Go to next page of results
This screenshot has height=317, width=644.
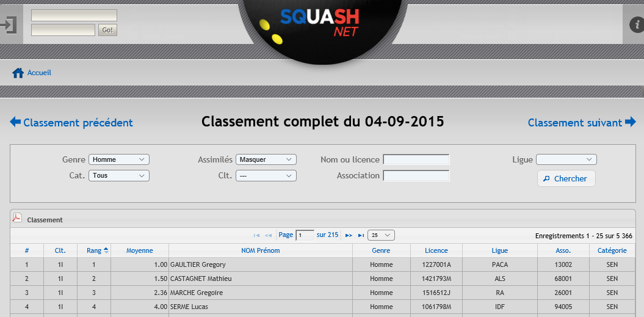click(349, 235)
